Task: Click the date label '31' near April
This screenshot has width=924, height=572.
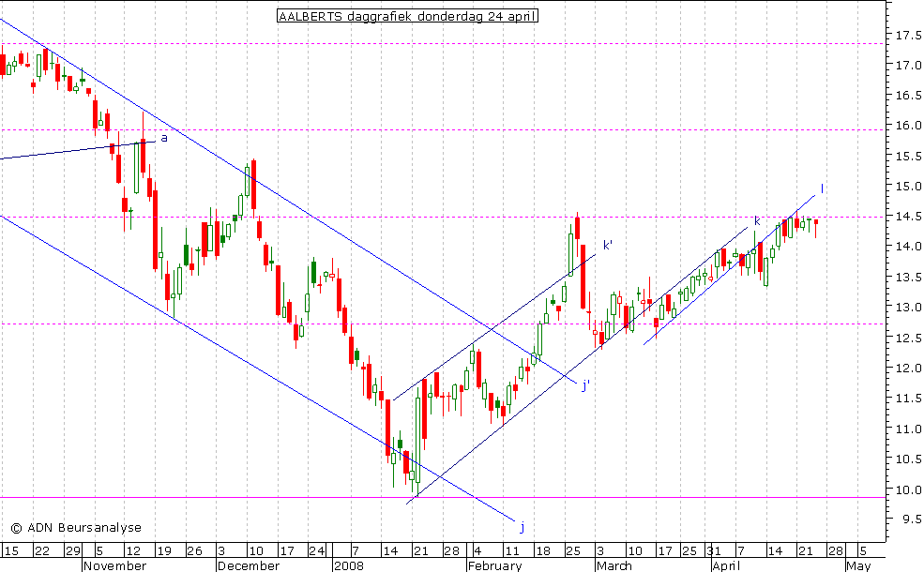Action: [x=715, y=550]
